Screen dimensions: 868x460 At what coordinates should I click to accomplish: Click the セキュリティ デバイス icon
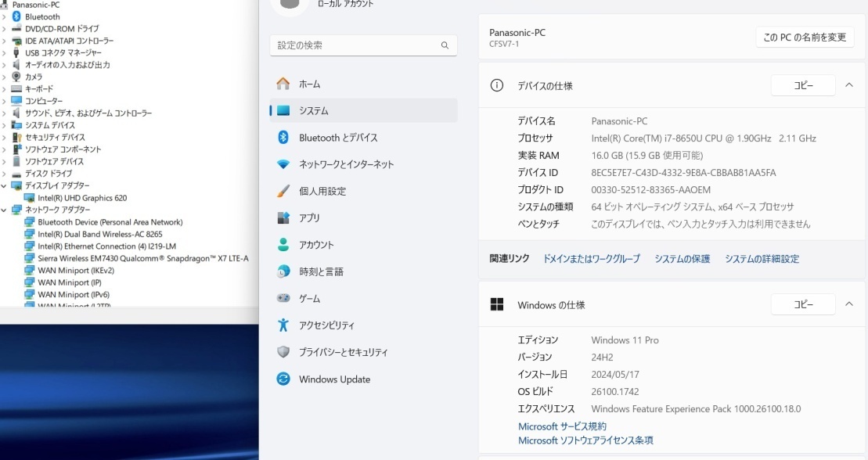[16, 137]
